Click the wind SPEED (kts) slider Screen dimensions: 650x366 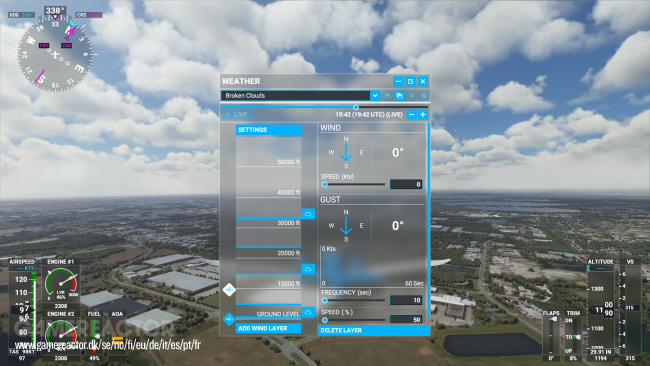tap(354, 184)
